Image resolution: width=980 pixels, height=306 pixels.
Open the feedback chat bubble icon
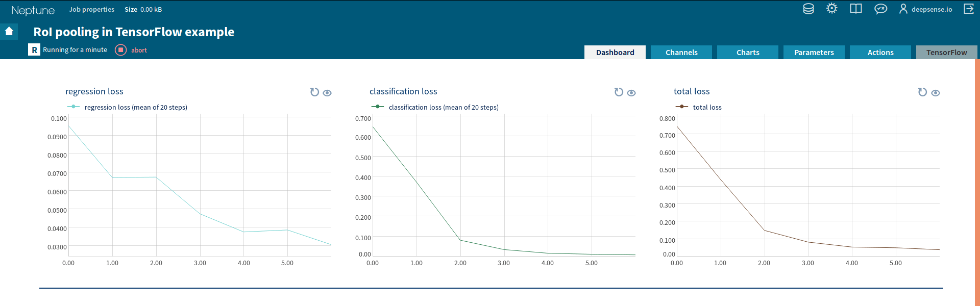pyautogui.click(x=880, y=9)
